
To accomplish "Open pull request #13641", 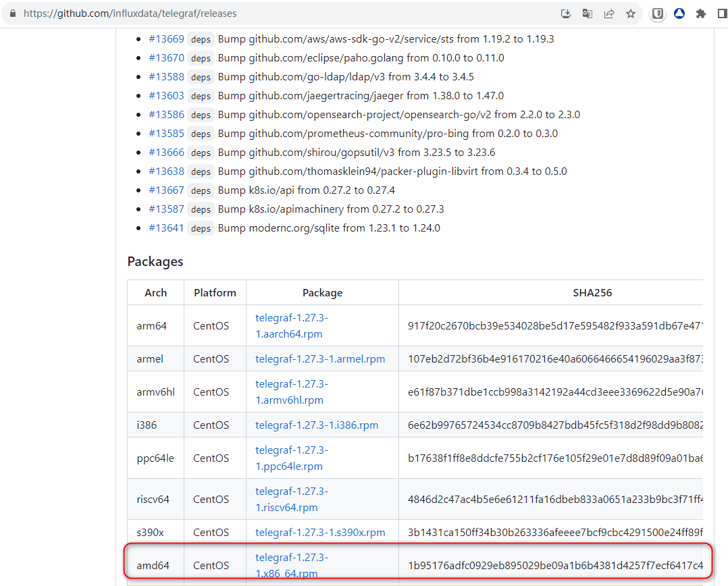I will pyautogui.click(x=166, y=228).
